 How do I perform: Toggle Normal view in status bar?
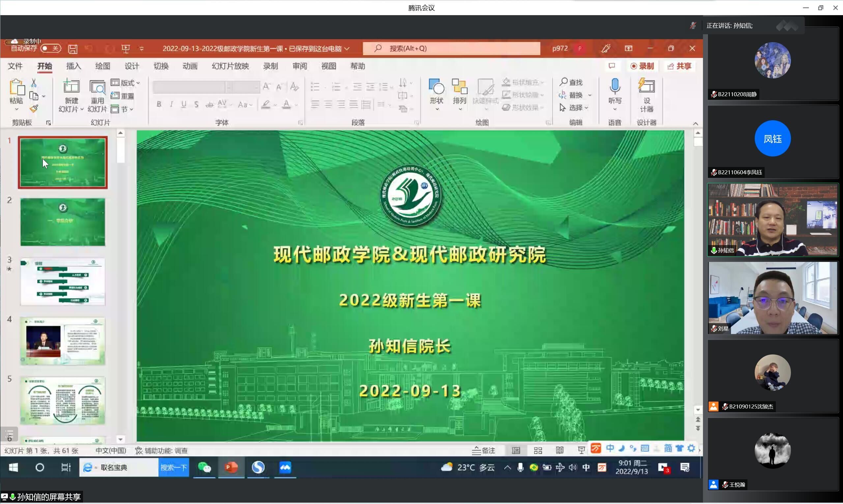(x=516, y=451)
